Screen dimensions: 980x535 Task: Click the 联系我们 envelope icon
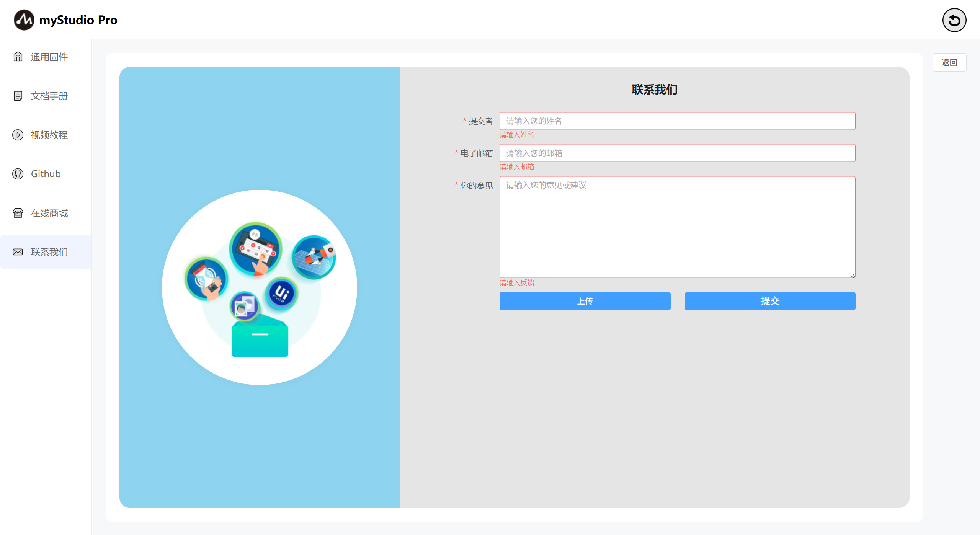pos(18,252)
